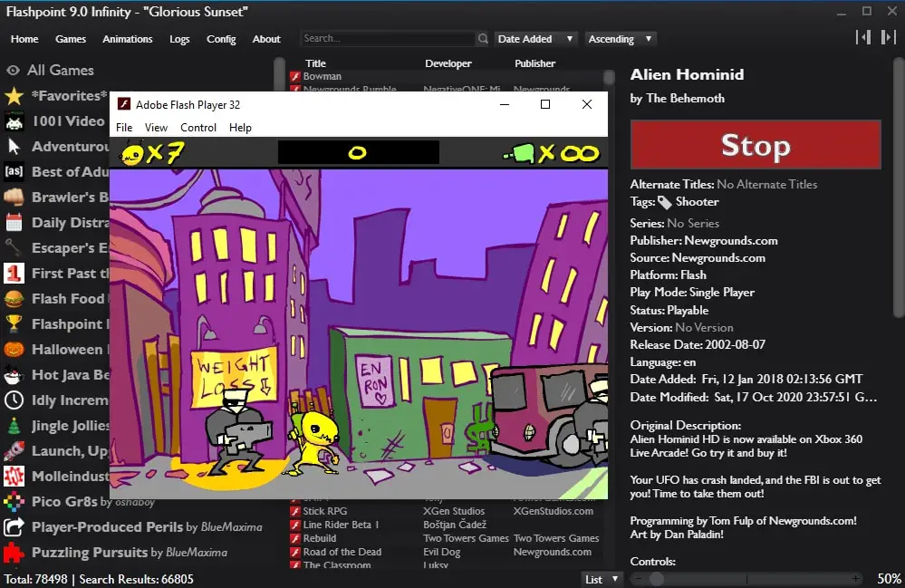Viewport: 905px width, 588px height.
Task: Select the Pico Gr8s playlist icon
Action: 14,501
